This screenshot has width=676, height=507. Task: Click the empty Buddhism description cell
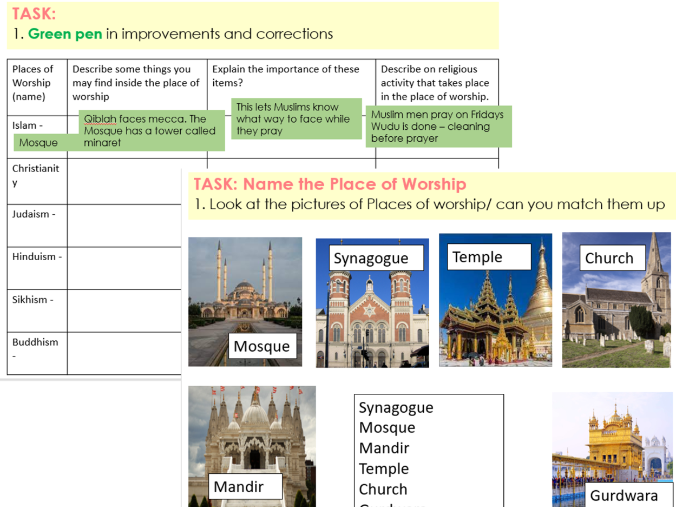pos(124,353)
